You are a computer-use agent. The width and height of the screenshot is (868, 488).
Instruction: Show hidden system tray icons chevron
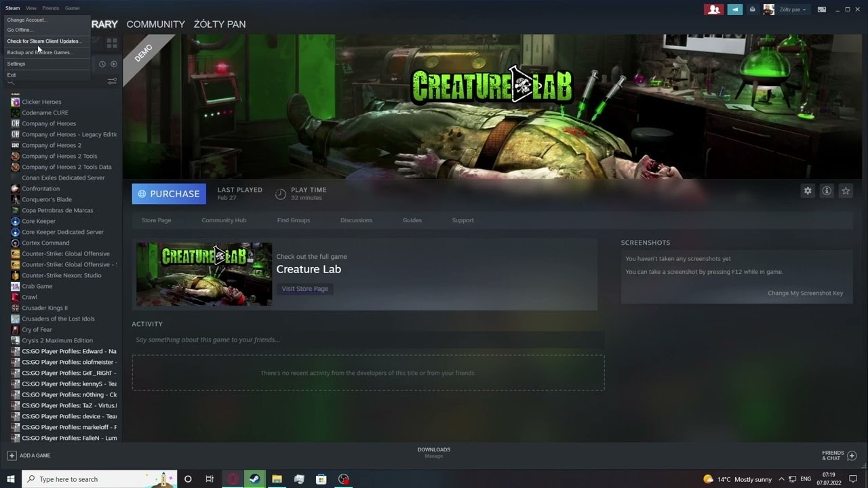[x=782, y=479]
